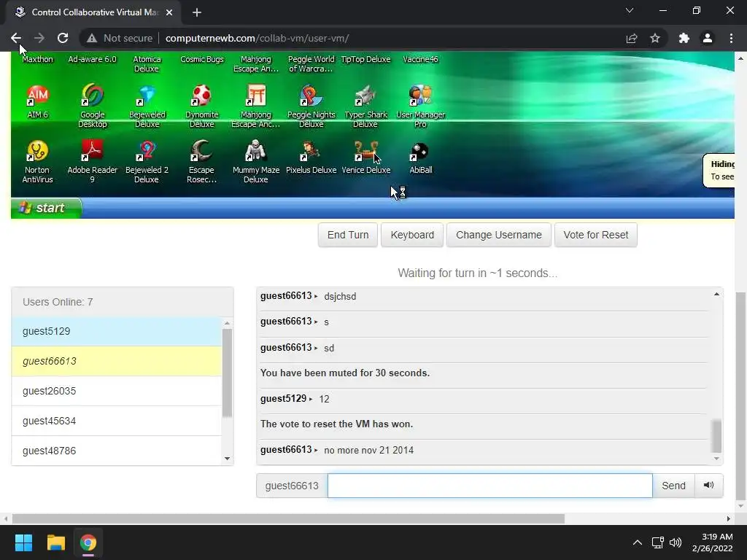
Task: Open Windows Start menu on taskbar
Action: 23,542
